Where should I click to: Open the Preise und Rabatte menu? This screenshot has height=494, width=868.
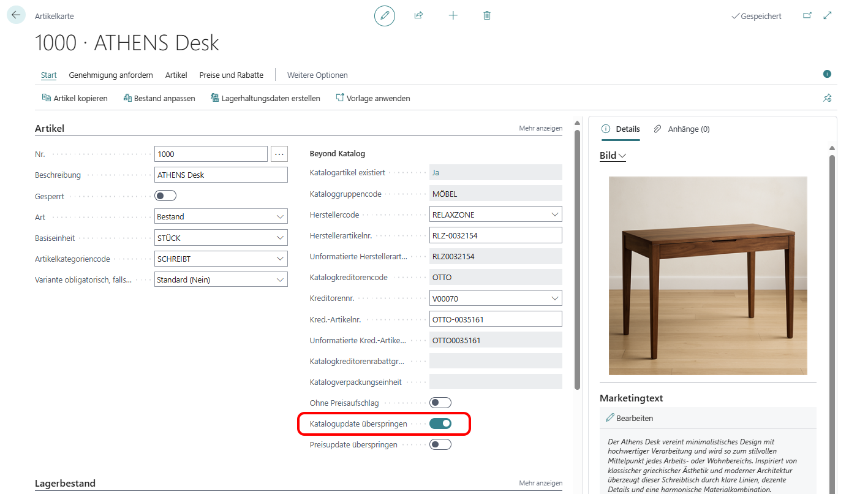[x=231, y=75]
